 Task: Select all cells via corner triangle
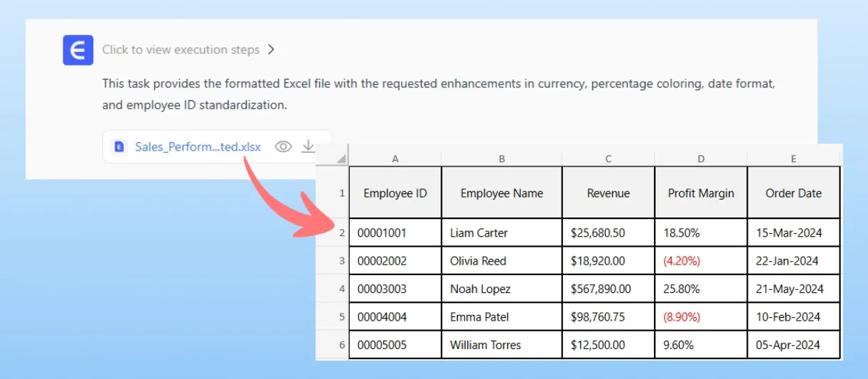[x=341, y=158]
